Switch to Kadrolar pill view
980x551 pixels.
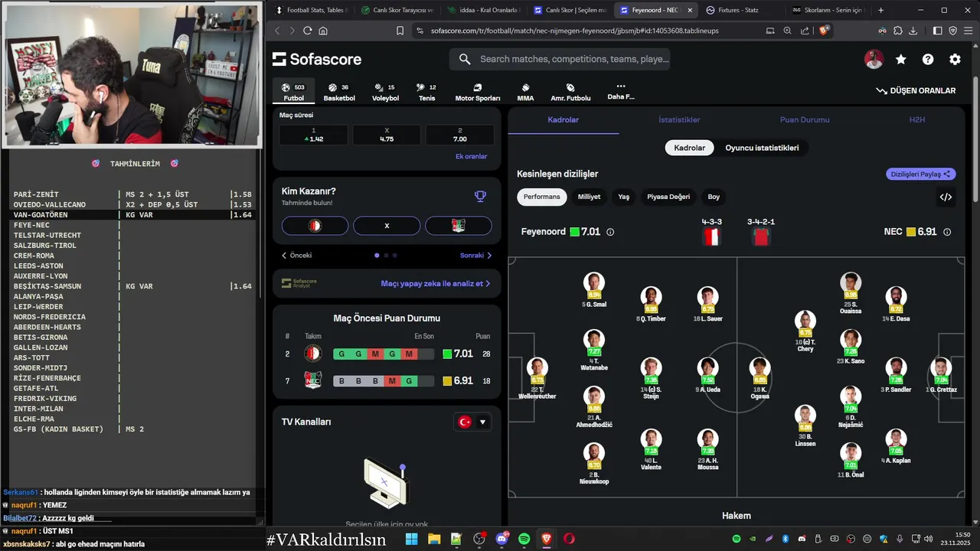pos(689,148)
